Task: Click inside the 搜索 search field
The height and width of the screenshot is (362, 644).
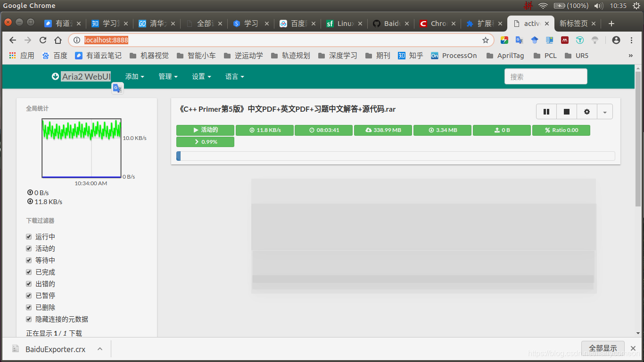Action: coord(545,76)
